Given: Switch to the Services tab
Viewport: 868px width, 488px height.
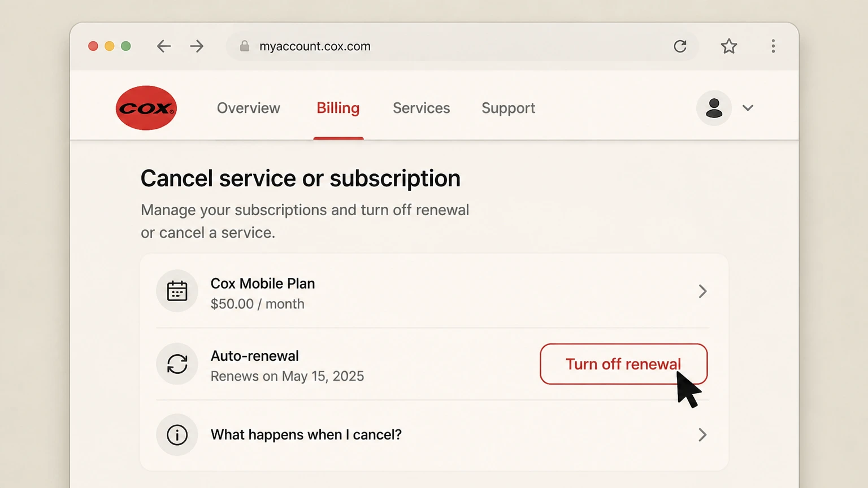Looking at the screenshot, I should 422,108.
